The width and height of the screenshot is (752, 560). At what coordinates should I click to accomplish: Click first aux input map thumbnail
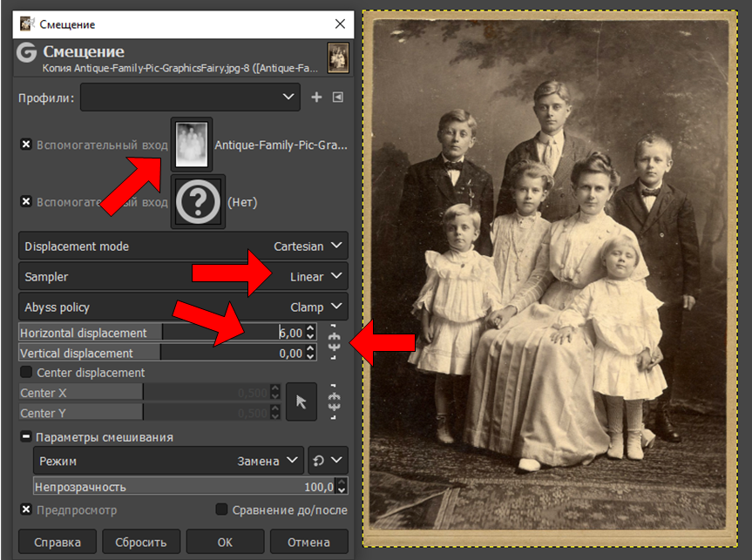coord(192,145)
